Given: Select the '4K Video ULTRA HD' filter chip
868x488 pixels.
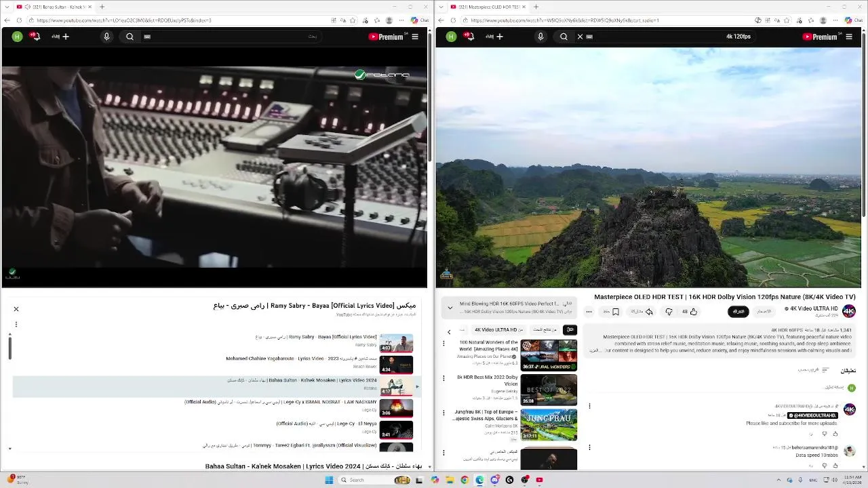Looking at the screenshot, I should click(499, 330).
